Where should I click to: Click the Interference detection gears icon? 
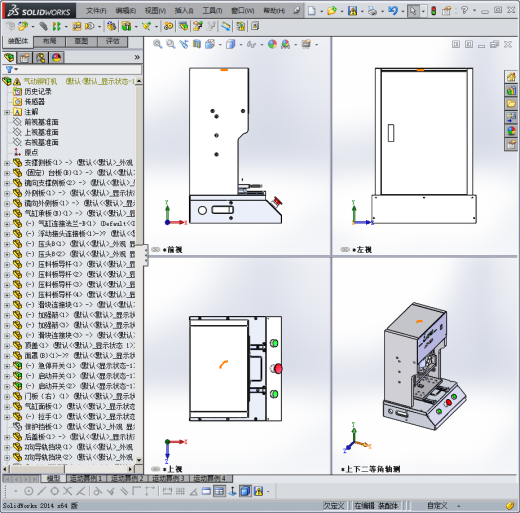click(x=169, y=26)
